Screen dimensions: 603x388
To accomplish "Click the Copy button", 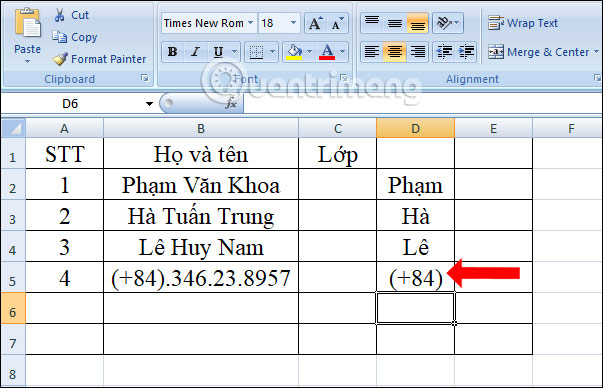I will (x=75, y=37).
